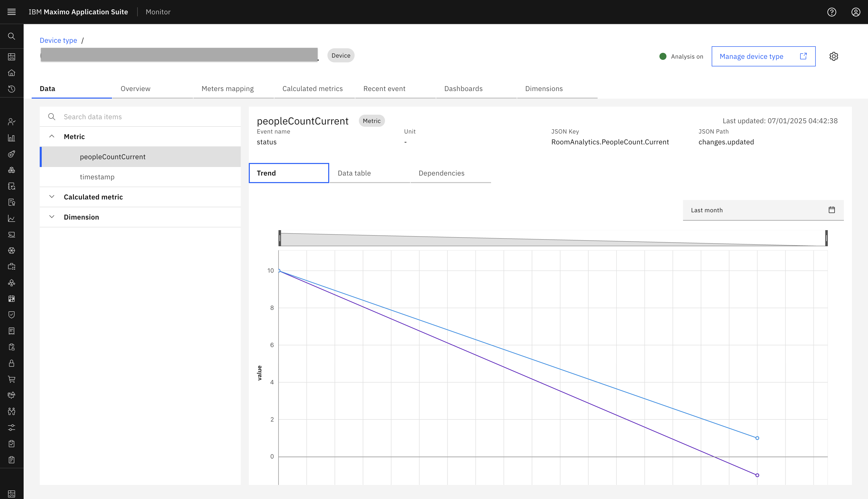Open the hamburger navigation menu
Viewport: 868px width, 499px height.
[x=12, y=12]
